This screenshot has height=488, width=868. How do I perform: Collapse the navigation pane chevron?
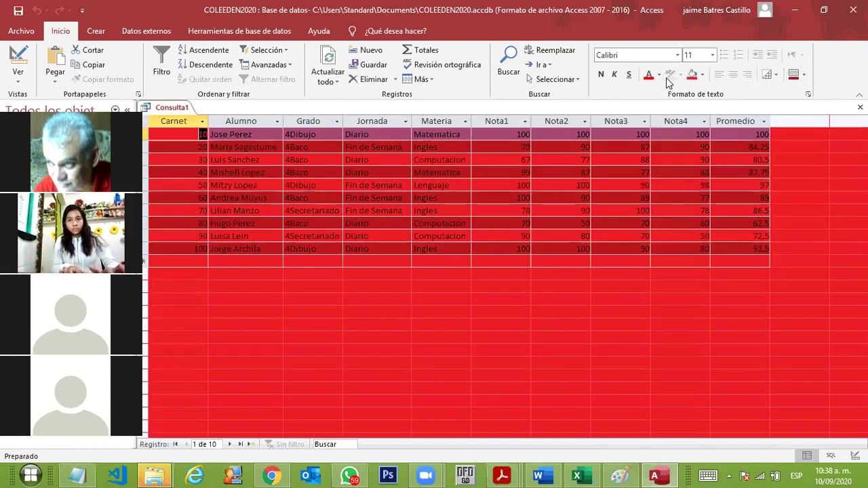127,110
